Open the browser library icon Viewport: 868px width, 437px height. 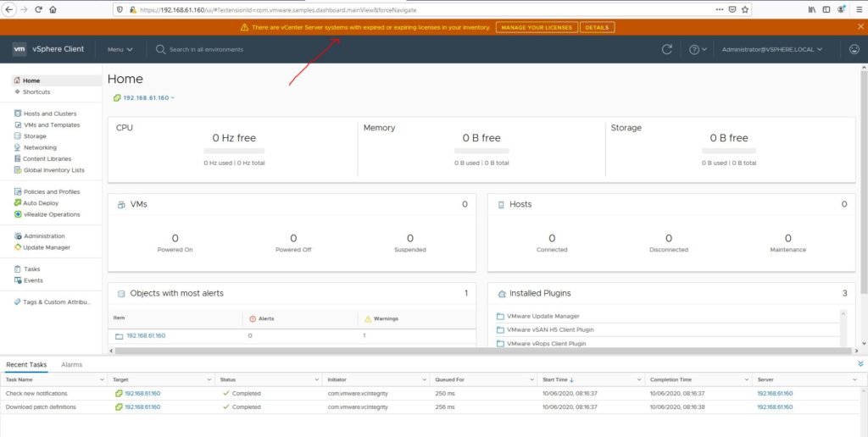pyautogui.click(x=812, y=9)
